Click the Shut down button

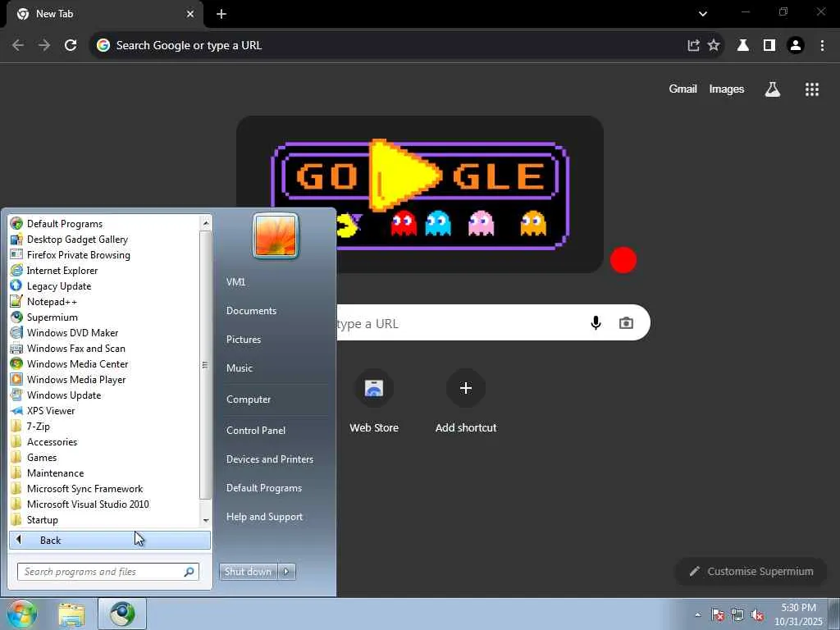248,572
